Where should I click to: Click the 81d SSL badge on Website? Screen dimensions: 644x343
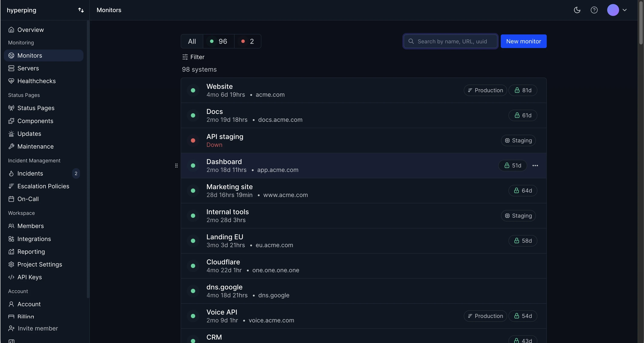click(x=523, y=90)
